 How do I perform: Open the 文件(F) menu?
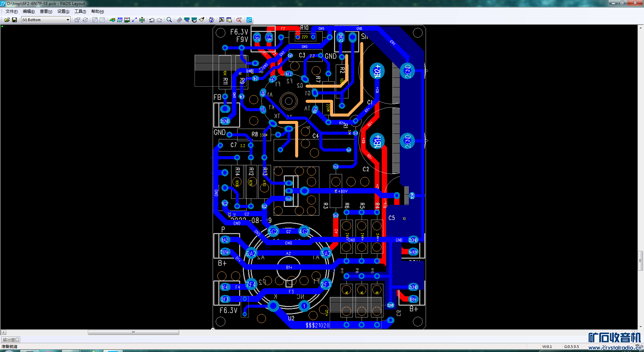point(11,11)
